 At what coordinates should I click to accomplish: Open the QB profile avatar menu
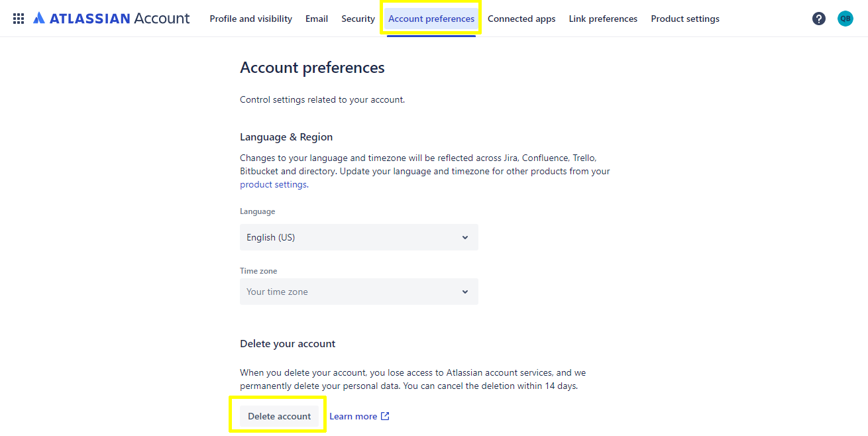point(845,19)
